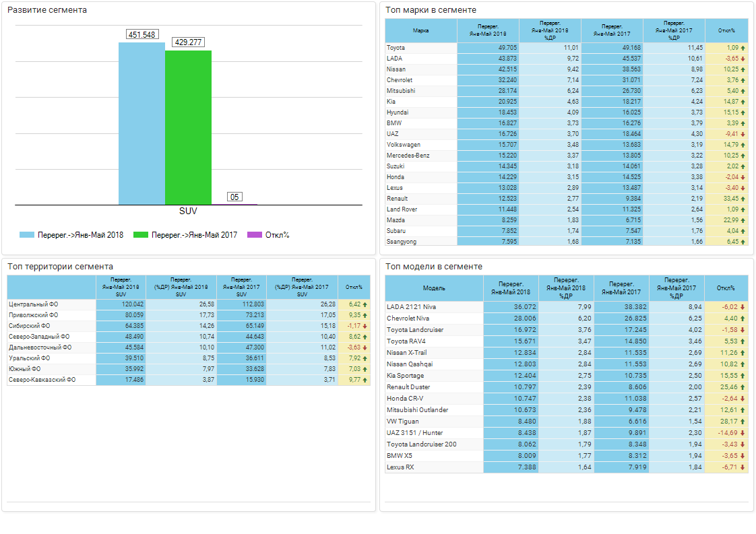Click the red down arrow in the UAZ 3151 / Hunter row
Screen dimensions: 756x534
[743, 433]
